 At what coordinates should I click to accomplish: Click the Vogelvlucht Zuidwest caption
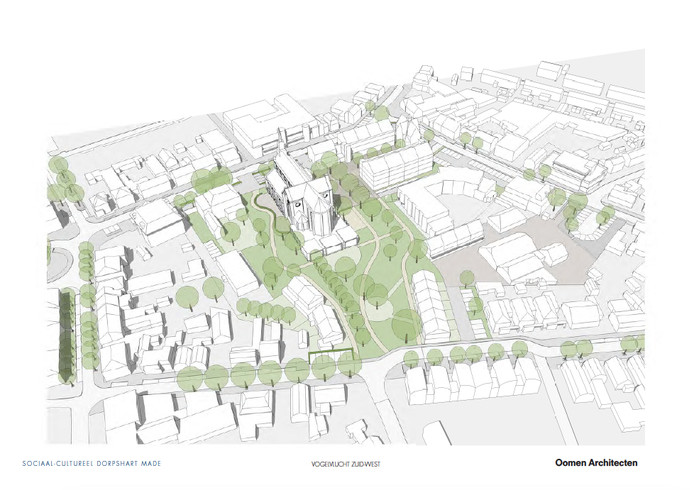click(x=346, y=463)
